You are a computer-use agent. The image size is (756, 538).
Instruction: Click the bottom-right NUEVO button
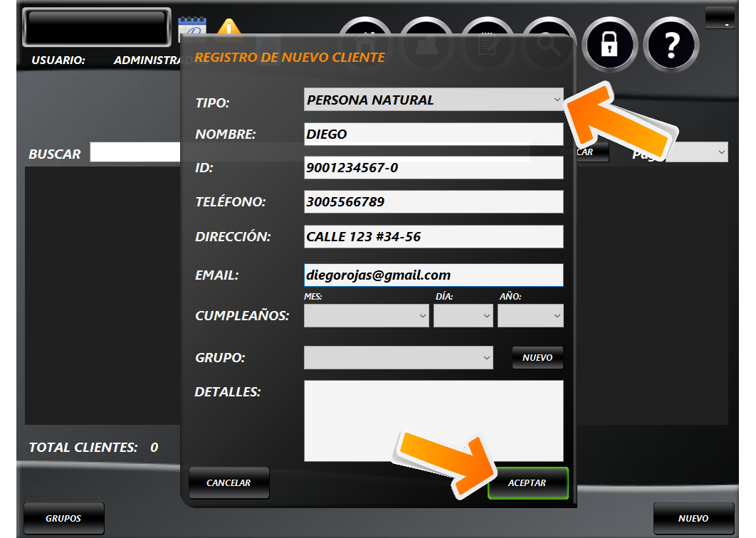click(693, 518)
